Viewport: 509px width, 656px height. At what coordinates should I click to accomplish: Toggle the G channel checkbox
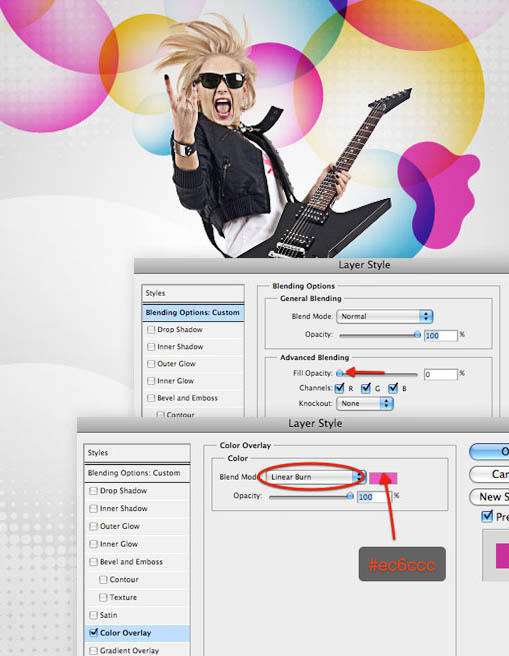point(366,388)
